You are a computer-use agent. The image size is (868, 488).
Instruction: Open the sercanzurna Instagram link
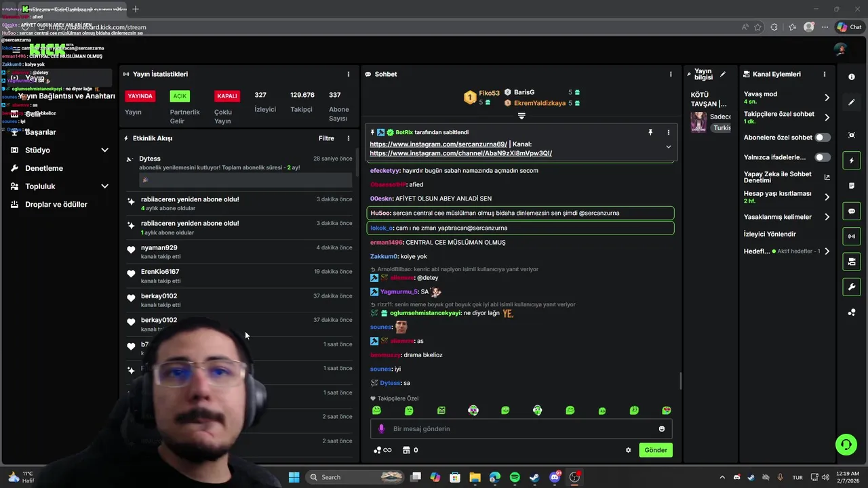(x=438, y=144)
